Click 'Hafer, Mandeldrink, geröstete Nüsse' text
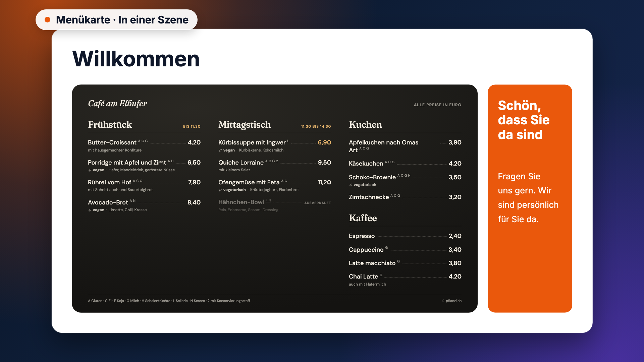 [142, 170]
